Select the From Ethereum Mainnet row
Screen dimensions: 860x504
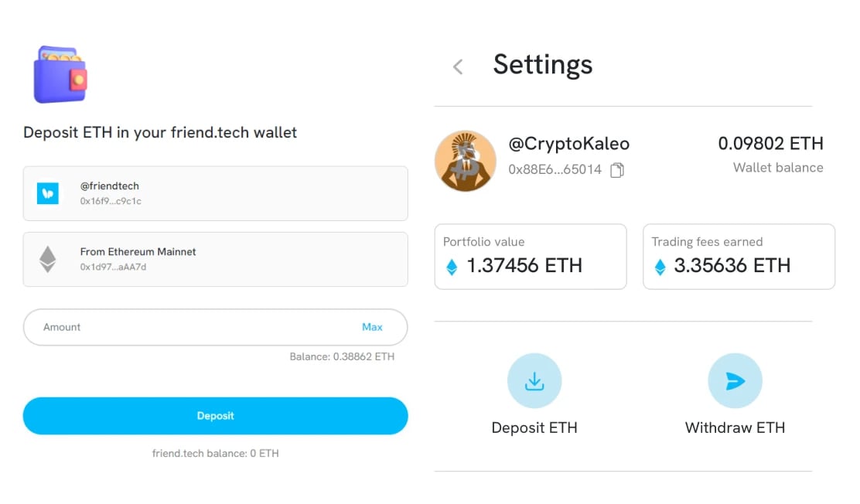pyautogui.click(x=216, y=260)
